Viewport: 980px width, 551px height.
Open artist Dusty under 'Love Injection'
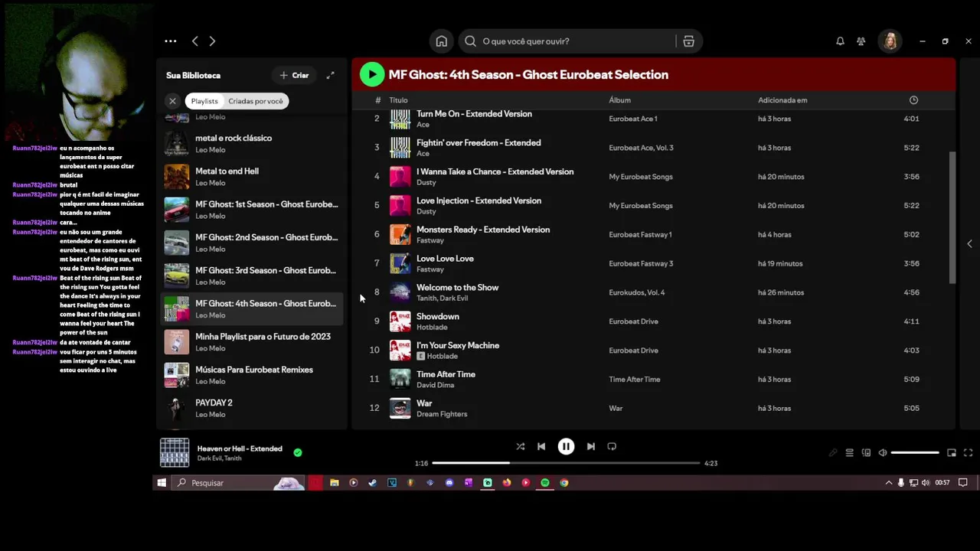(x=426, y=211)
